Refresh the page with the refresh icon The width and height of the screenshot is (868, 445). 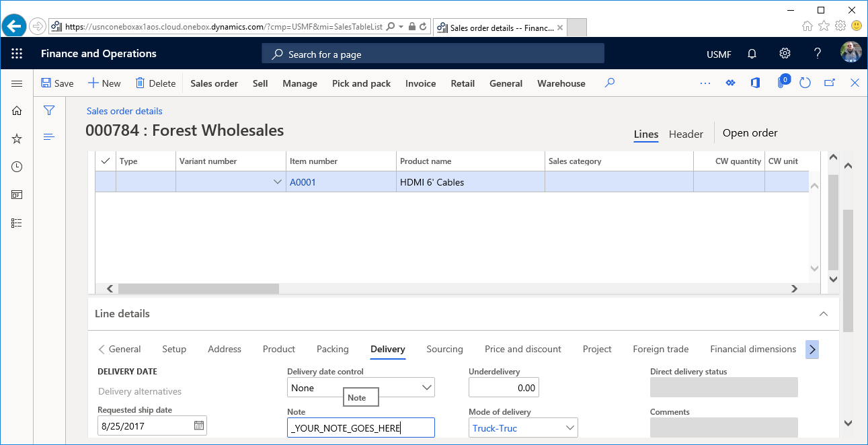point(805,82)
